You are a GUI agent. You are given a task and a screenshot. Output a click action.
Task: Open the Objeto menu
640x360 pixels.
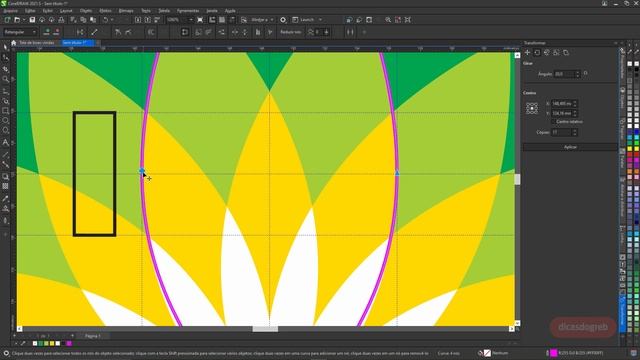[x=86, y=11]
